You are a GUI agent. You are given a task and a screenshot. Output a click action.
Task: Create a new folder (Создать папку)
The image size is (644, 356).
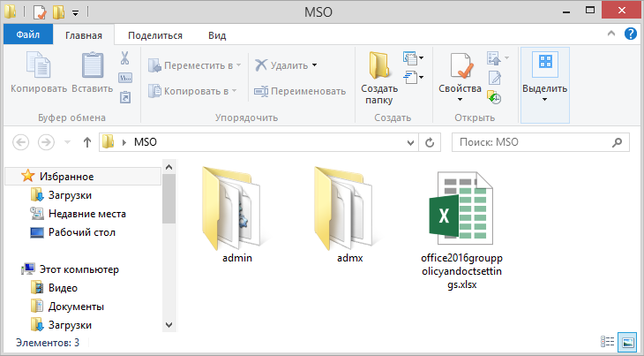point(379,78)
